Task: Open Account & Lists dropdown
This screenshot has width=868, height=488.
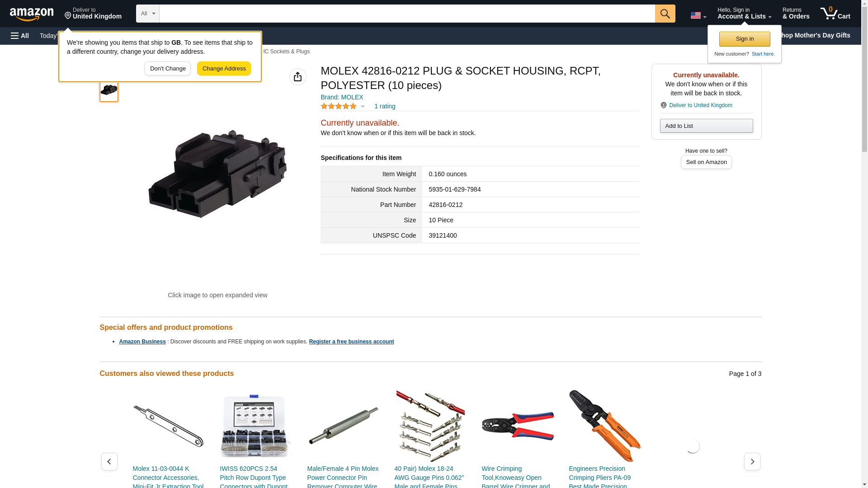Action: pyautogui.click(x=744, y=14)
